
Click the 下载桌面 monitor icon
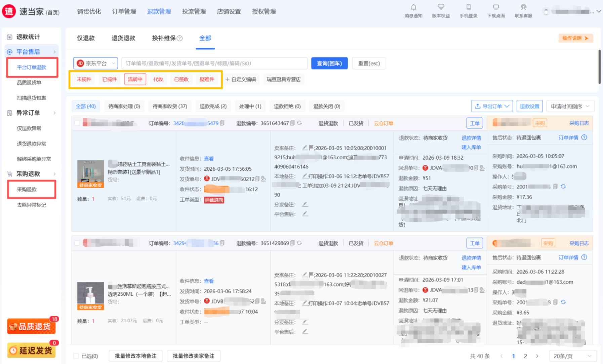click(496, 7)
